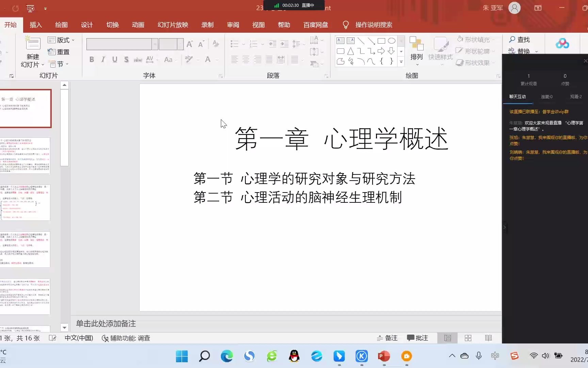Click the volume tray icon
The height and width of the screenshot is (368, 588).
click(x=545, y=356)
